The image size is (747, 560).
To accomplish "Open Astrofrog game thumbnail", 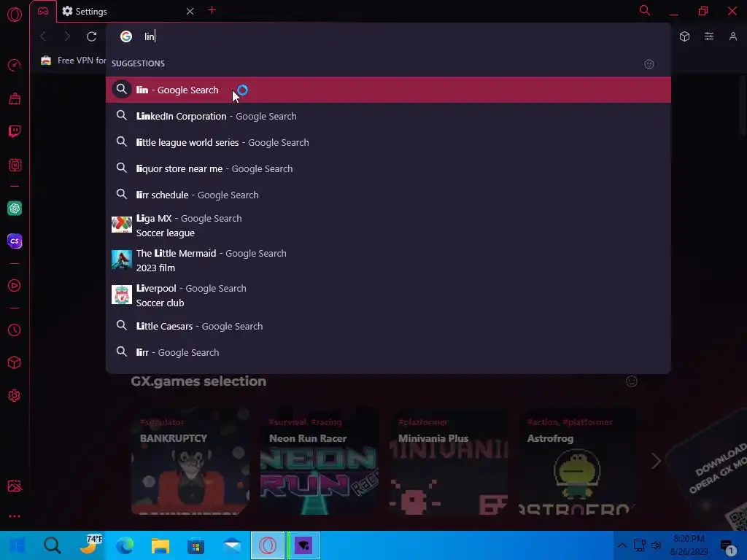I will [x=578, y=462].
